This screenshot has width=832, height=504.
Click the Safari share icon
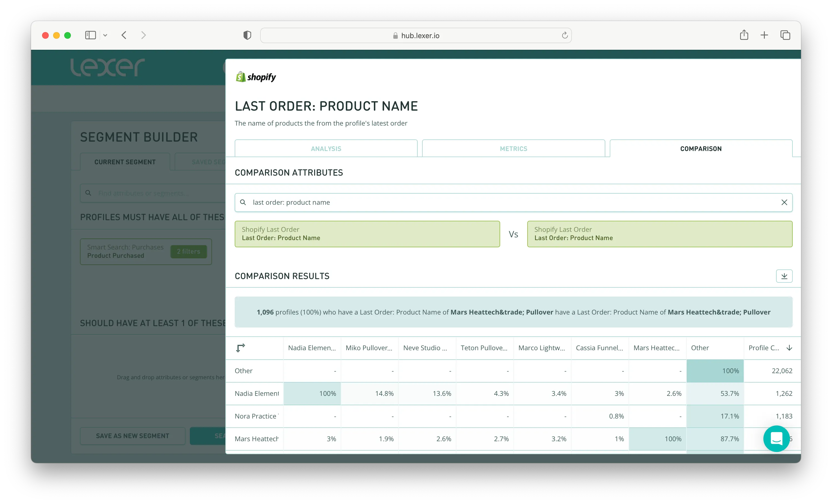tap(744, 35)
